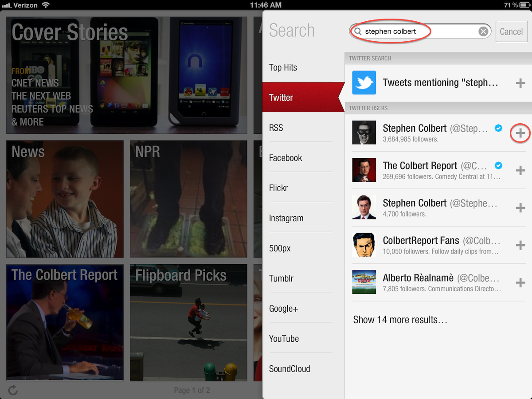Clear the search field with the X icon
The width and height of the screenshot is (532, 399).
coord(483,31)
